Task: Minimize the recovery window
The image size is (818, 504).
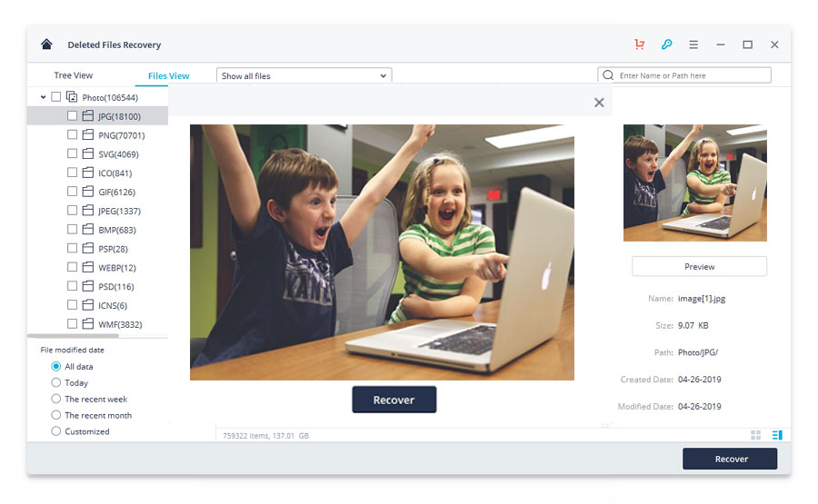Action: click(721, 44)
